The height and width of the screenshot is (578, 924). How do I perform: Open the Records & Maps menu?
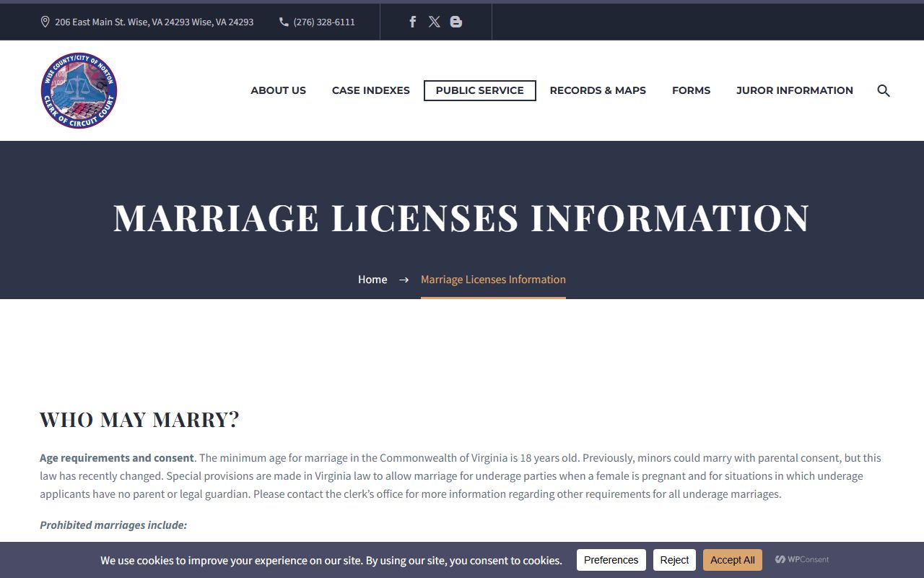(598, 90)
